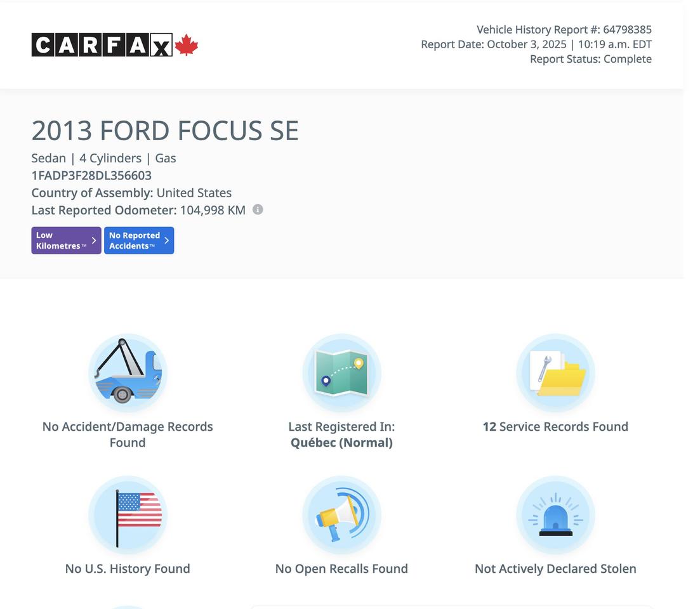Image resolution: width=700 pixels, height=609 pixels.
Task: Click 'Vehicle History Report #: 64798385'
Action: [564, 29]
